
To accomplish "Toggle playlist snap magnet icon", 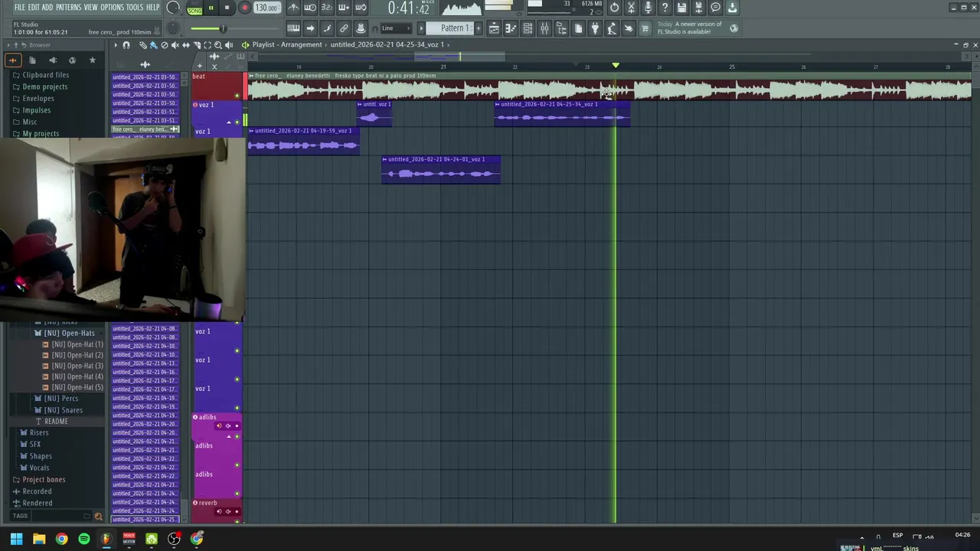I will pyautogui.click(x=126, y=45).
